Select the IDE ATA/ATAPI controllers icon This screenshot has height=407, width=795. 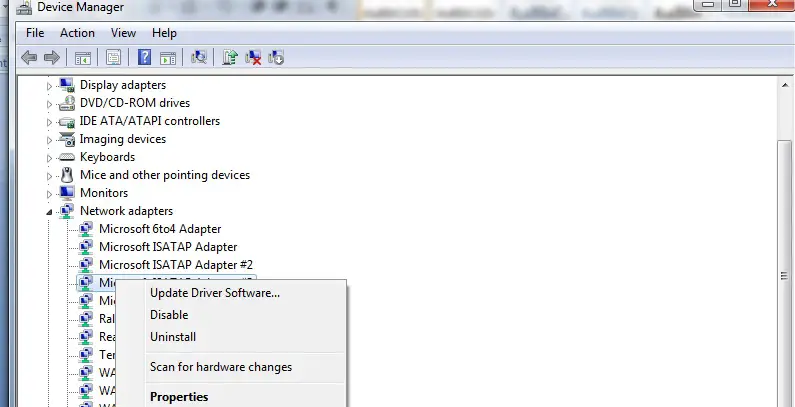click(x=66, y=121)
